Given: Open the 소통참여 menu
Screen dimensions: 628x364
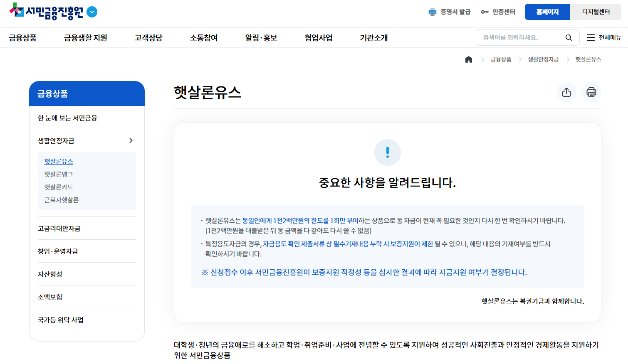Looking at the screenshot, I should pos(204,38).
